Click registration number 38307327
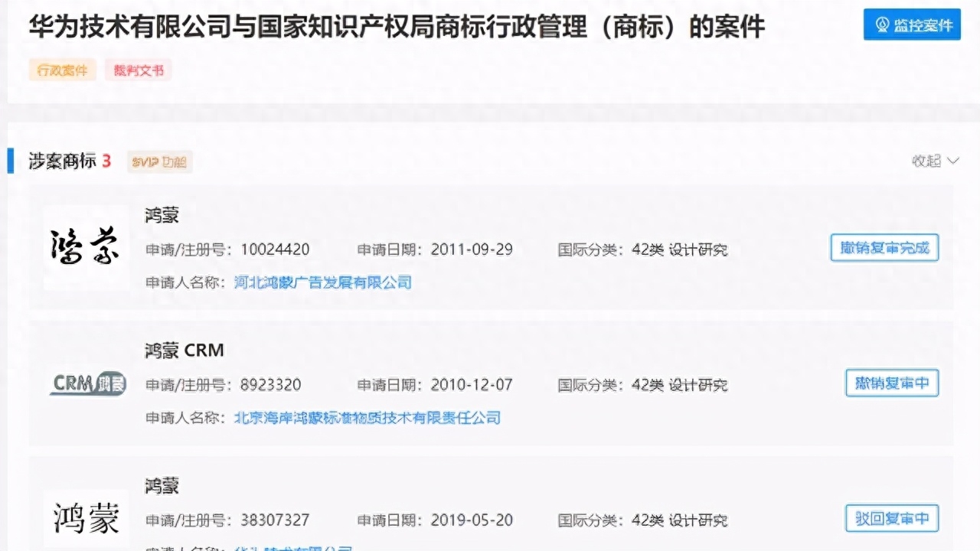The image size is (980, 551). (275, 520)
